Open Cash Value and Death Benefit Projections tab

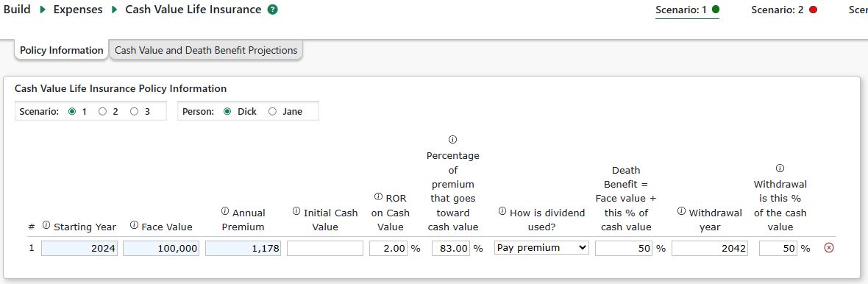206,50
